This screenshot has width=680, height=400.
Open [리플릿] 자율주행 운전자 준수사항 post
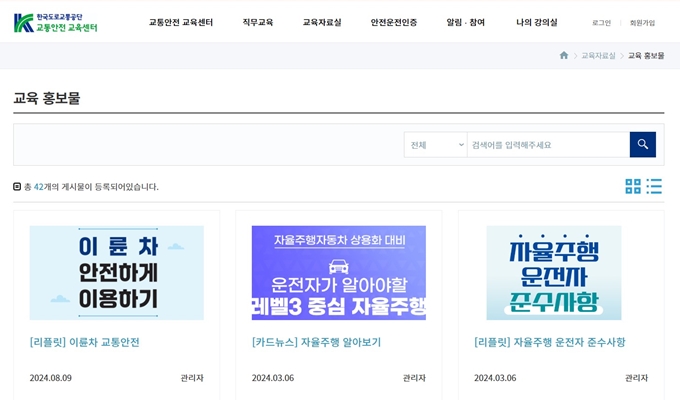(549, 342)
